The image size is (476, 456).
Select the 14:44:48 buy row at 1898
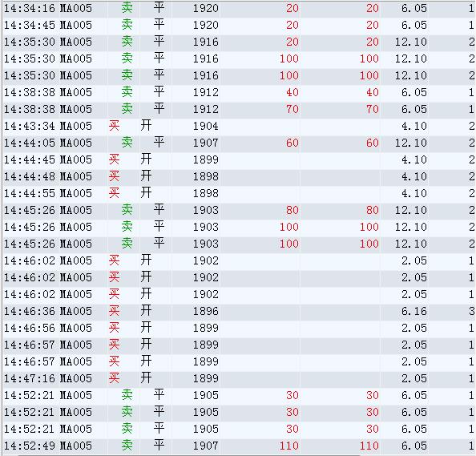point(240,176)
